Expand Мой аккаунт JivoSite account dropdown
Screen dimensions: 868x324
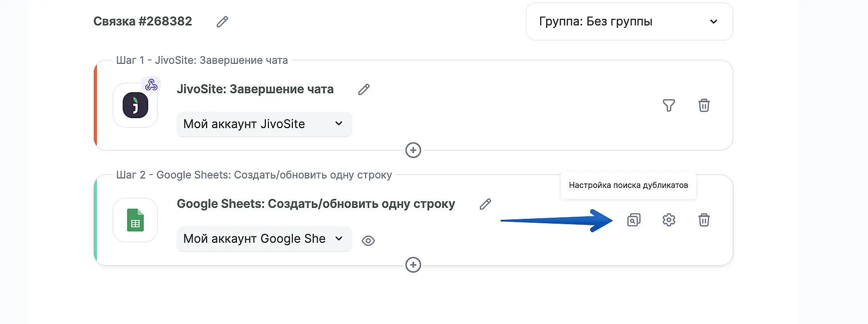pyautogui.click(x=264, y=124)
